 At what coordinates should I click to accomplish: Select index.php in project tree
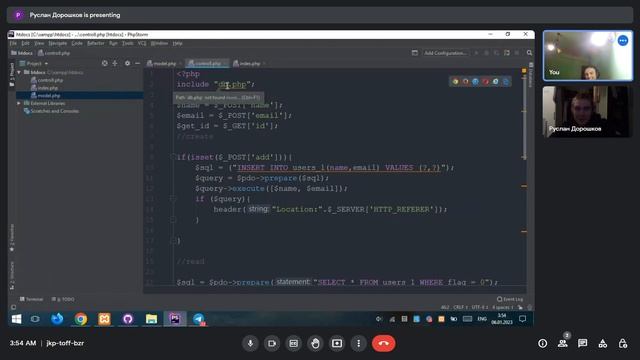click(x=48, y=88)
